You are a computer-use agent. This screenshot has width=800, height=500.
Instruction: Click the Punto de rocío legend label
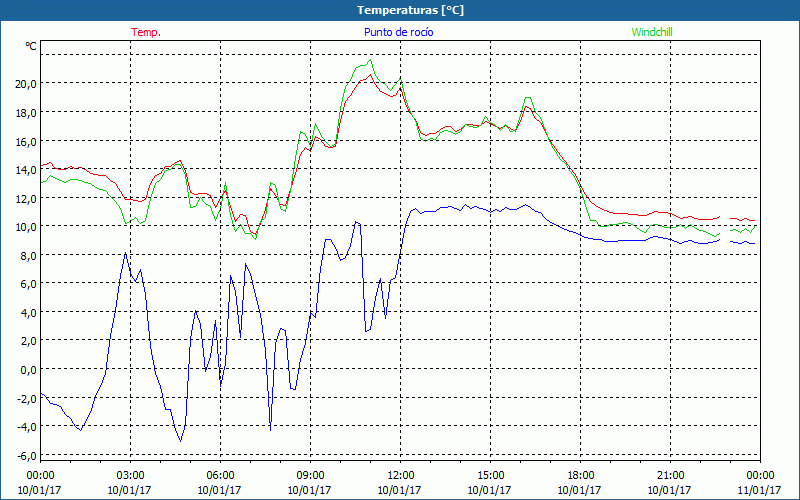[x=398, y=32]
